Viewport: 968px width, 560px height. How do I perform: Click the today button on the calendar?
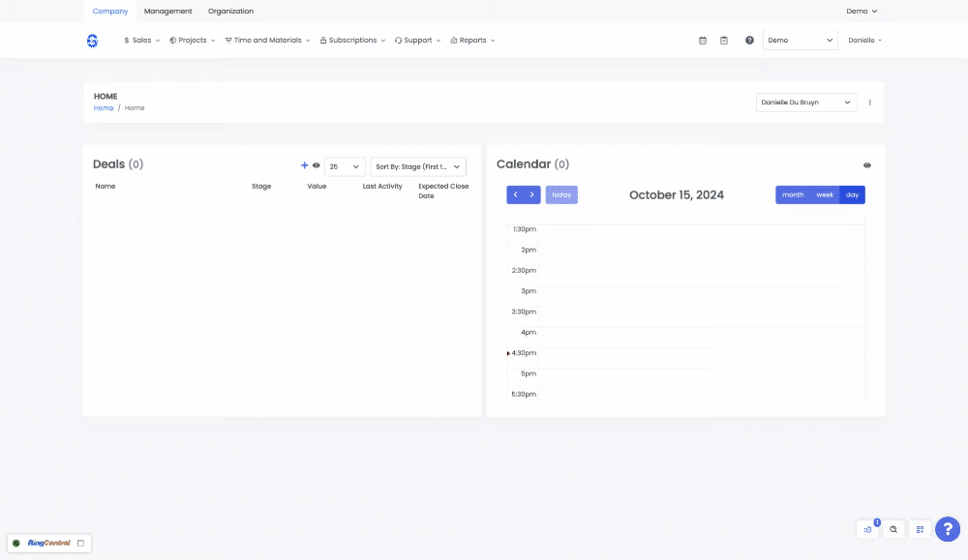tap(561, 194)
